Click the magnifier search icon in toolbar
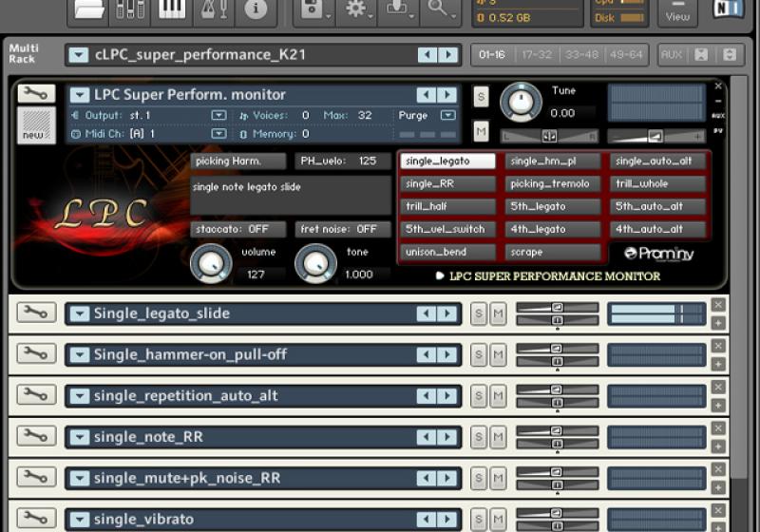Viewport: 760px width, 532px height. (x=438, y=9)
